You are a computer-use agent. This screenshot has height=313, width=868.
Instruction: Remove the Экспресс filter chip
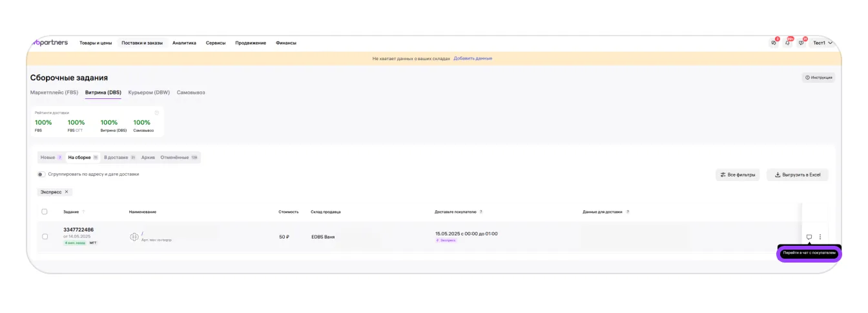[67, 192]
